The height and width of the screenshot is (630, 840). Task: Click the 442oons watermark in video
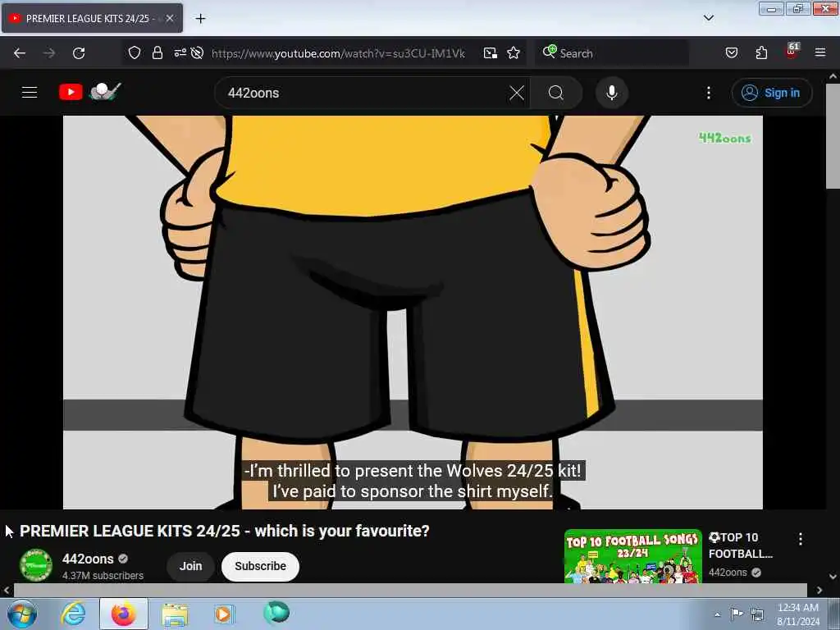[725, 138]
